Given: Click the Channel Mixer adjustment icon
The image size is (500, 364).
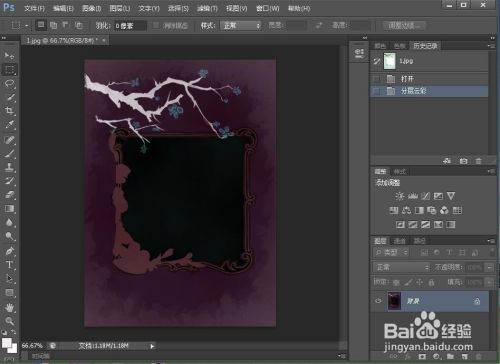Looking at the screenshot, I should pos(444,210).
